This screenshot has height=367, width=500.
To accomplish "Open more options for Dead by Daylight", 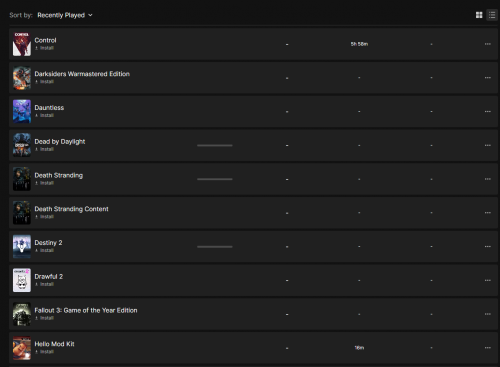I will (x=488, y=145).
